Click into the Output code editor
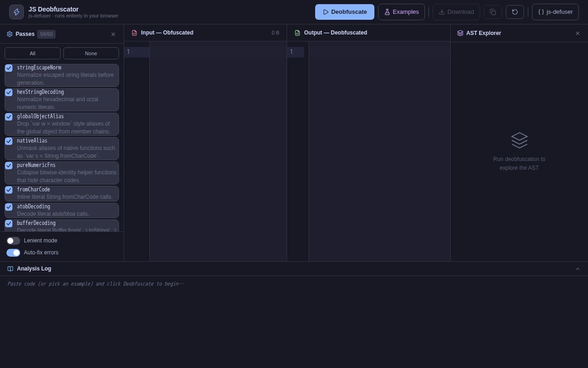The image size is (588, 368). tap(379, 151)
